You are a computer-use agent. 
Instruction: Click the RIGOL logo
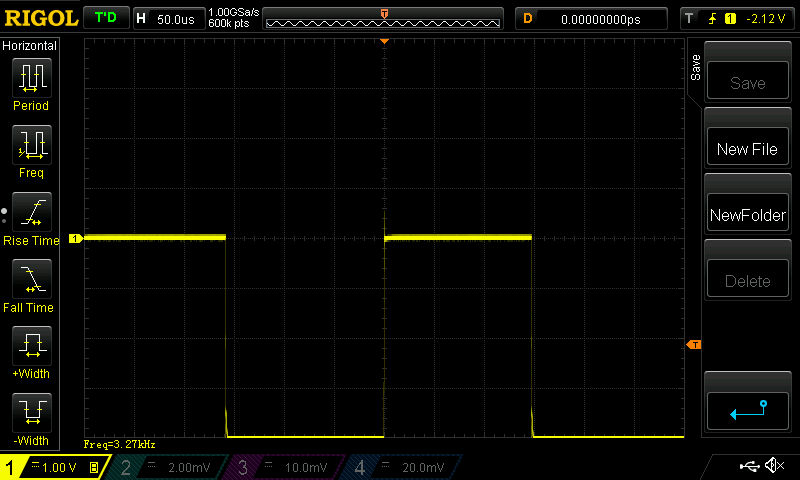point(41,18)
